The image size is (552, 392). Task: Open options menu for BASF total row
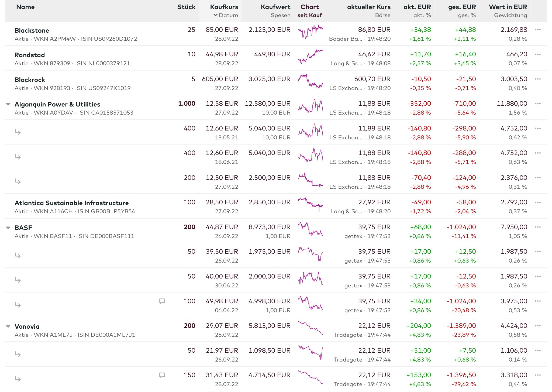pos(537,227)
